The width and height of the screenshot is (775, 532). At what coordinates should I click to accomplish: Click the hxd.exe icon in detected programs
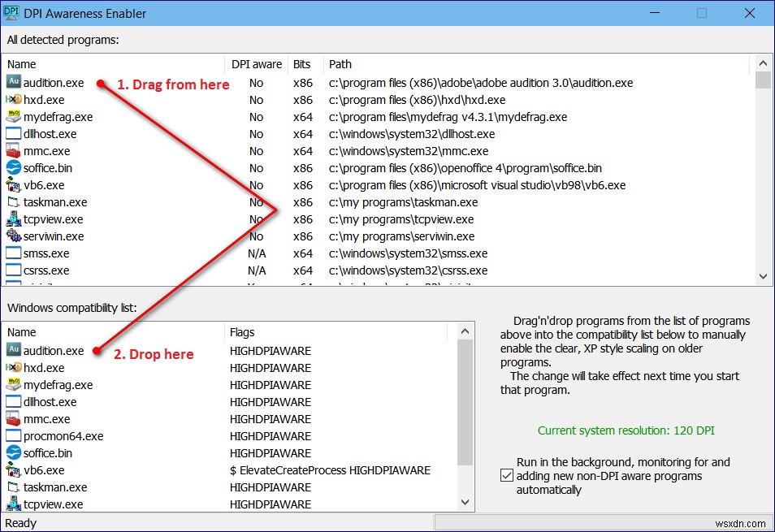click(x=13, y=99)
